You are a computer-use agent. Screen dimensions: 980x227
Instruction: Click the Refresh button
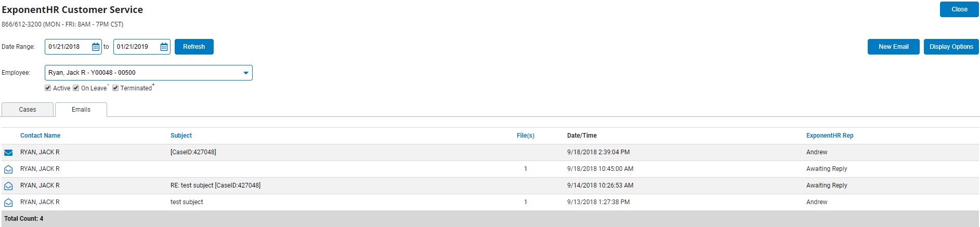pos(194,47)
